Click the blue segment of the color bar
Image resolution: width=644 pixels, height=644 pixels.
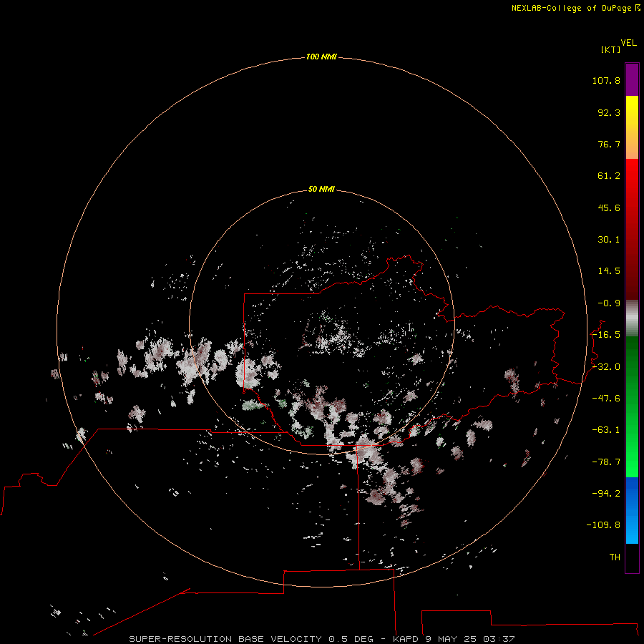pyautogui.click(x=632, y=510)
